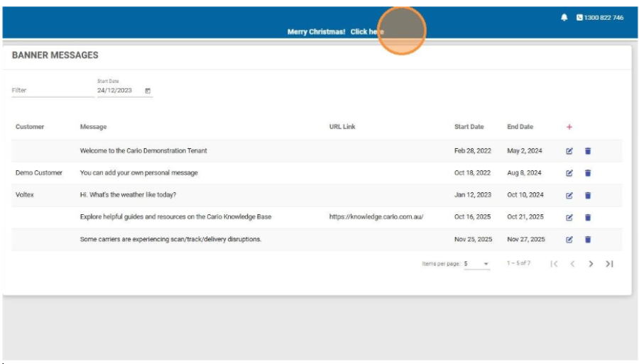Click the Start Date field showing 24/12/2023

(x=117, y=91)
